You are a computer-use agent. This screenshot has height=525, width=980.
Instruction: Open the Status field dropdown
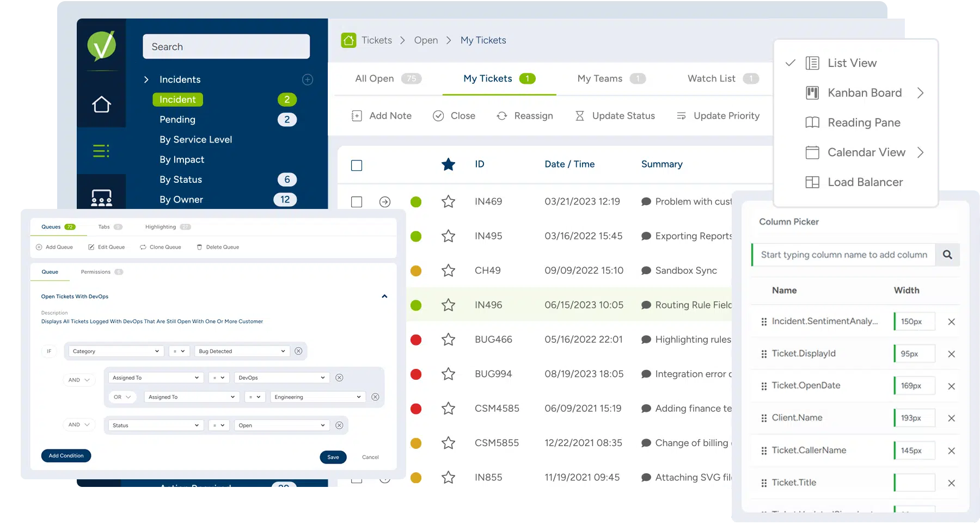(x=156, y=425)
